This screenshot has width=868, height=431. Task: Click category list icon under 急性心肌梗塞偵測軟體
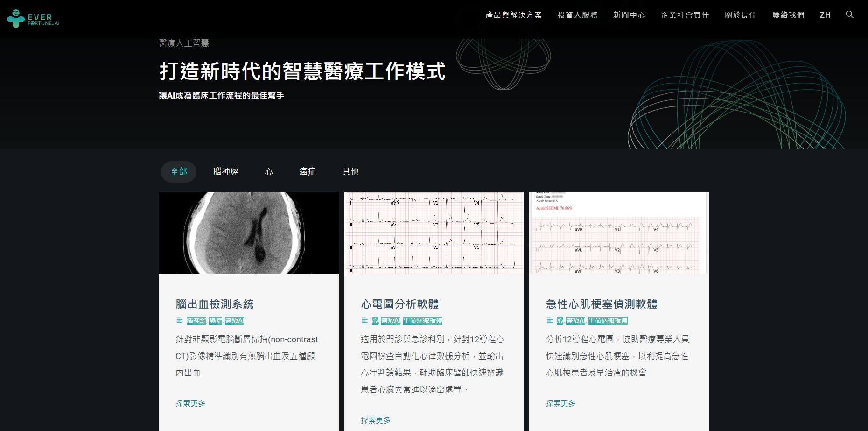coord(550,320)
